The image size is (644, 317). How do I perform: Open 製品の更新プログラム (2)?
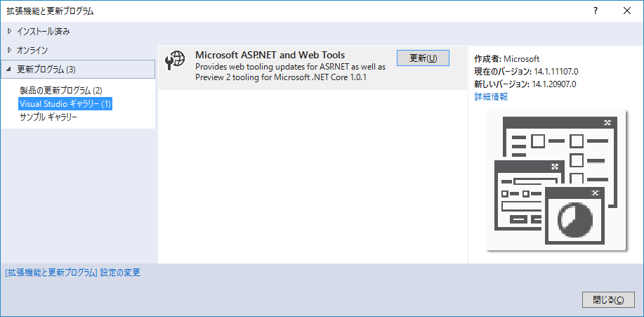pyautogui.click(x=61, y=90)
